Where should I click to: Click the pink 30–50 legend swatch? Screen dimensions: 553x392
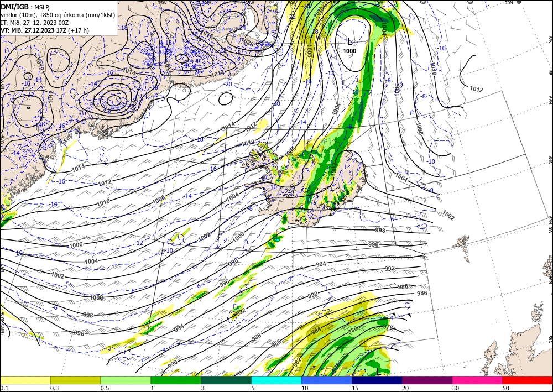click(x=478, y=380)
